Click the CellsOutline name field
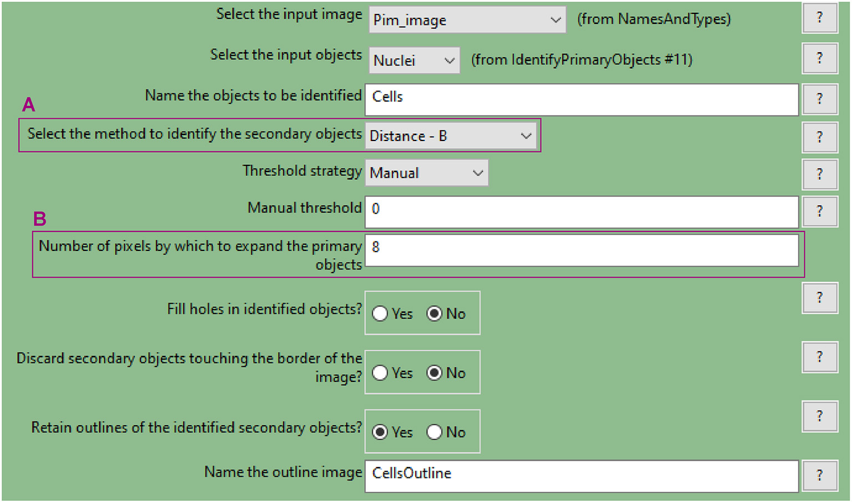The height and width of the screenshot is (504, 852). [x=581, y=476]
